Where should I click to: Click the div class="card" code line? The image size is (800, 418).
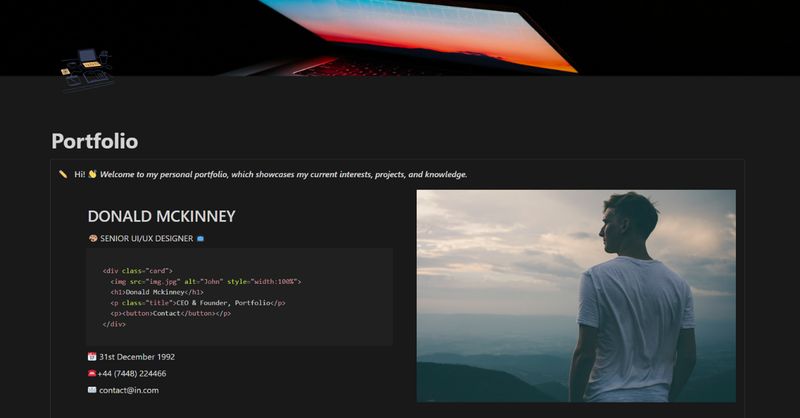[138, 271]
